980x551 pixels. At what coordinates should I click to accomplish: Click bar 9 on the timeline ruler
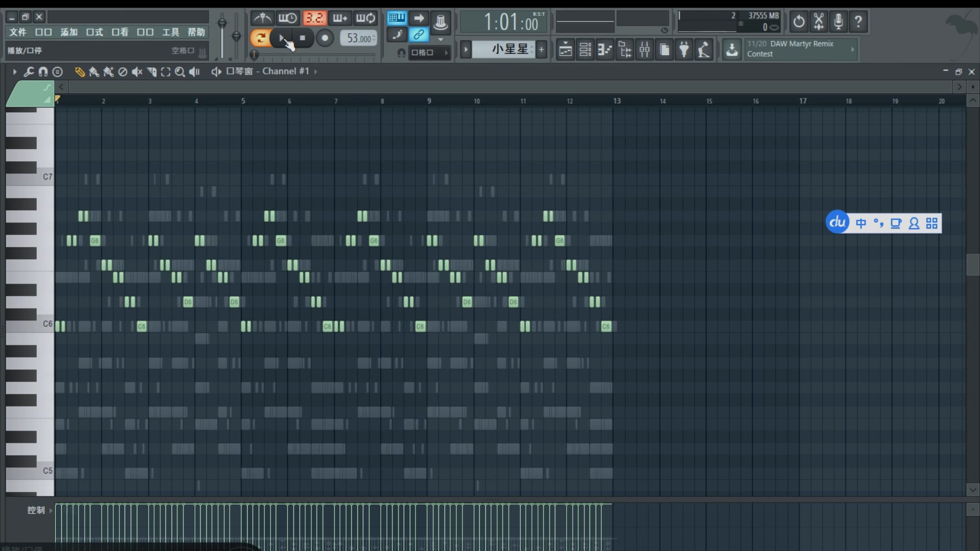point(429,101)
